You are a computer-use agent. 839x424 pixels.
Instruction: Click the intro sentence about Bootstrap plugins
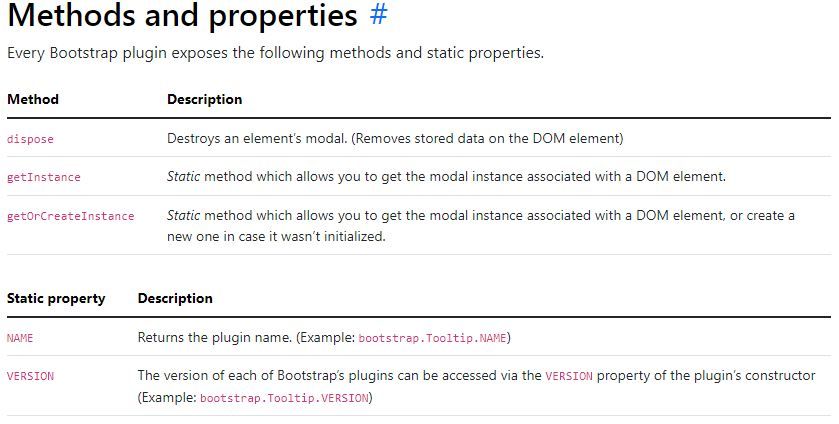[275, 53]
